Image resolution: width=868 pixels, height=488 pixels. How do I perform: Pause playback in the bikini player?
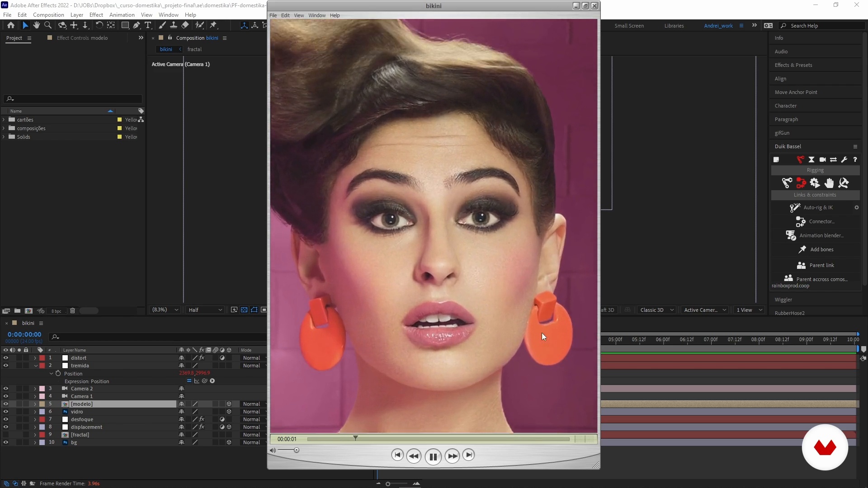(433, 456)
